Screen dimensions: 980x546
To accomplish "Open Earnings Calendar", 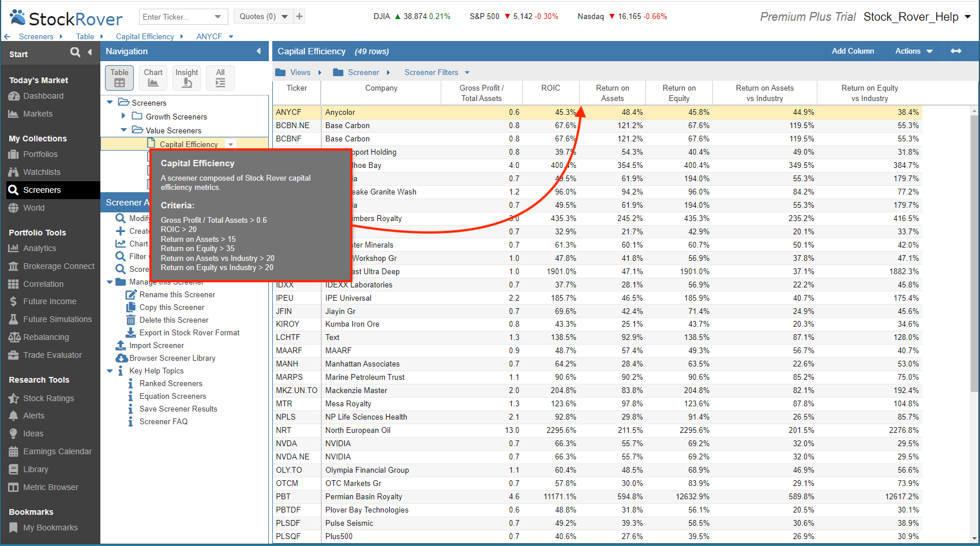I will pos(57,451).
